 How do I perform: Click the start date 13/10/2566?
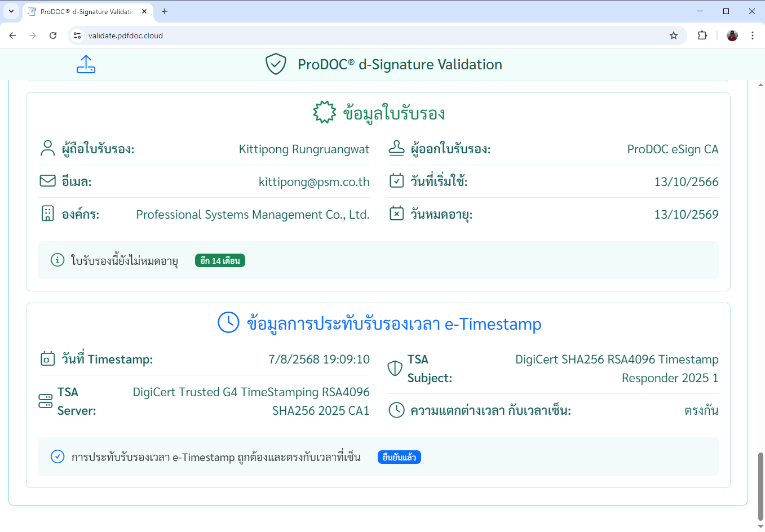tap(687, 181)
